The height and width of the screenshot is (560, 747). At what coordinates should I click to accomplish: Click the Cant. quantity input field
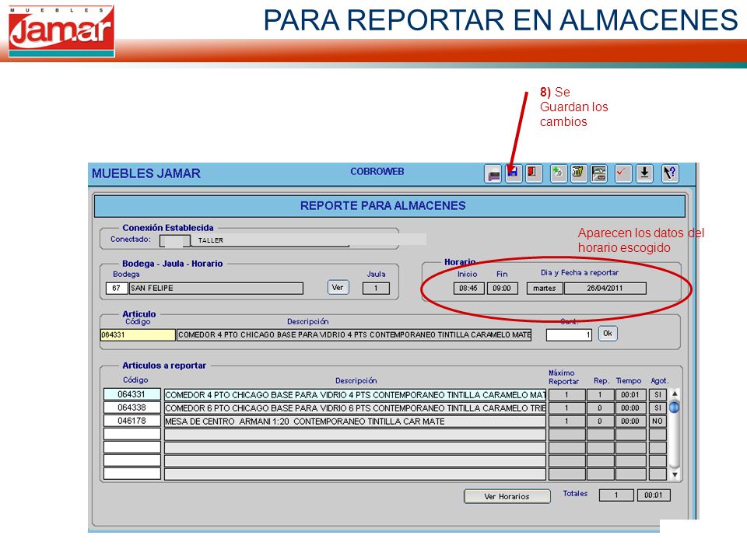pyautogui.click(x=569, y=334)
